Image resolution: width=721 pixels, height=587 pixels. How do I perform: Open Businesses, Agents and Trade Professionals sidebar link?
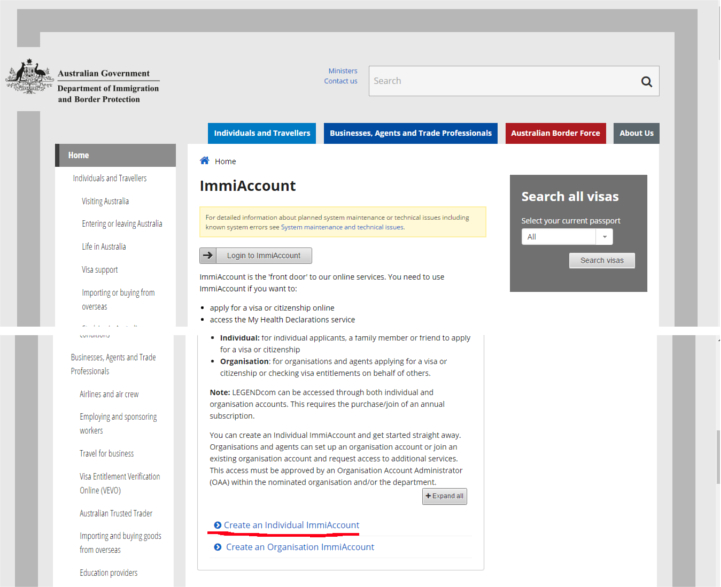click(113, 364)
